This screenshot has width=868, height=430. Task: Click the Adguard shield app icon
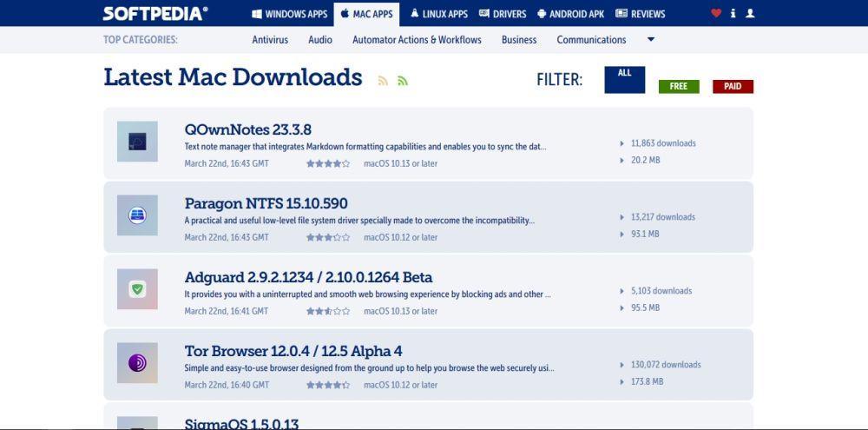pos(137,288)
